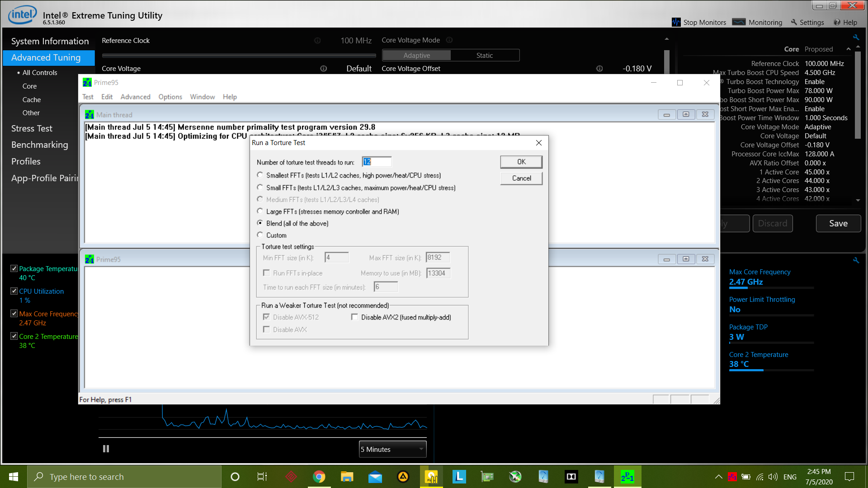Screen dimensions: 868x488
Task: Click wrench icon above Max Core Frequency monitor
Action: [x=856, y=260]
